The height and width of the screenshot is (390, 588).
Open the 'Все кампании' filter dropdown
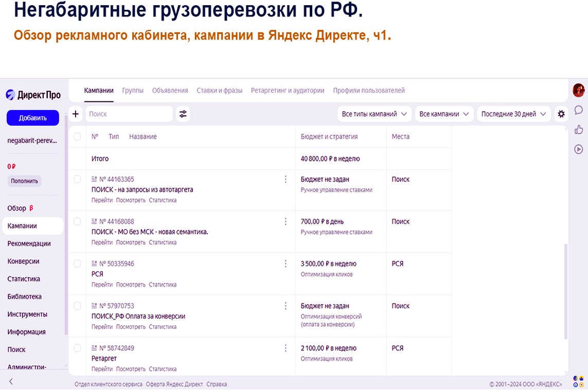(x=445, y=114)
